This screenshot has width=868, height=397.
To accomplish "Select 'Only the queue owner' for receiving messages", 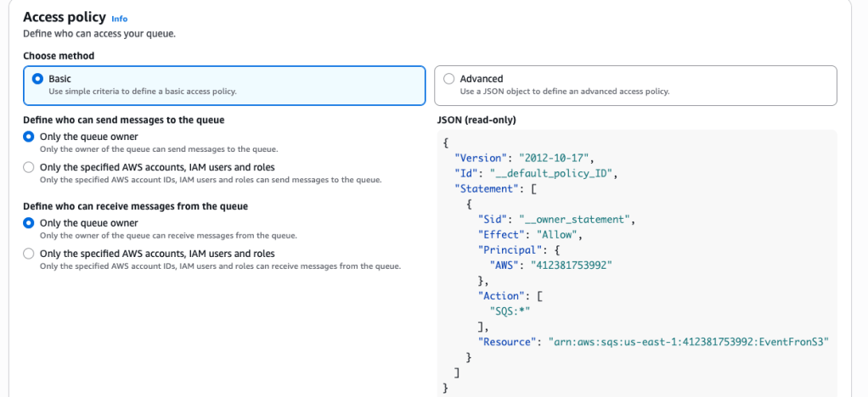I will (x=29, y=223).
